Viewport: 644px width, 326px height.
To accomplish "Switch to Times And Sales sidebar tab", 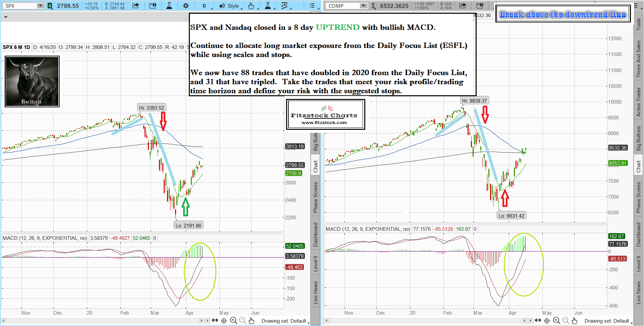I will (639, 59).
